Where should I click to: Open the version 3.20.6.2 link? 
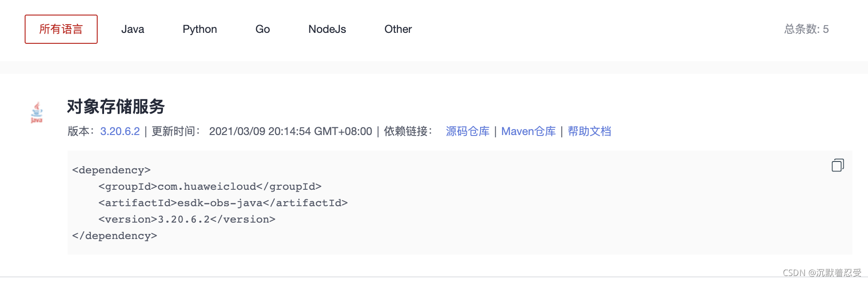coord(120,131)
